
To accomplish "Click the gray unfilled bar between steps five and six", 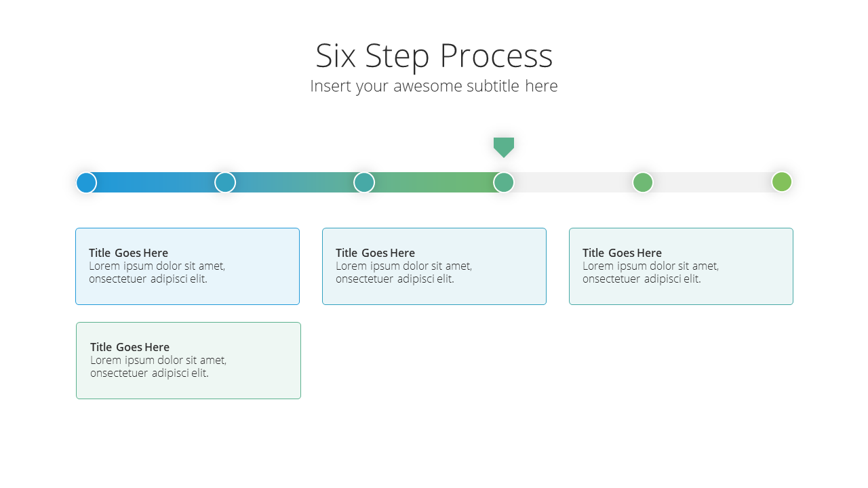I will click(x=712, y=182).
